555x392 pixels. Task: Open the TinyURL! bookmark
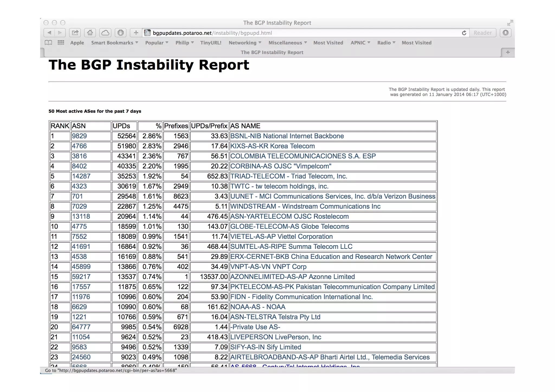coord(211,43)
